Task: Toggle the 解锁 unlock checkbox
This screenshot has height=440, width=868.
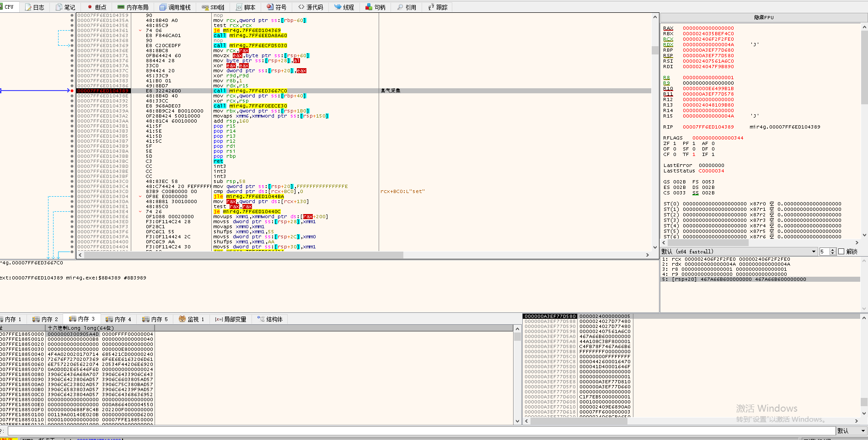Action: click(x=841, y=252)
